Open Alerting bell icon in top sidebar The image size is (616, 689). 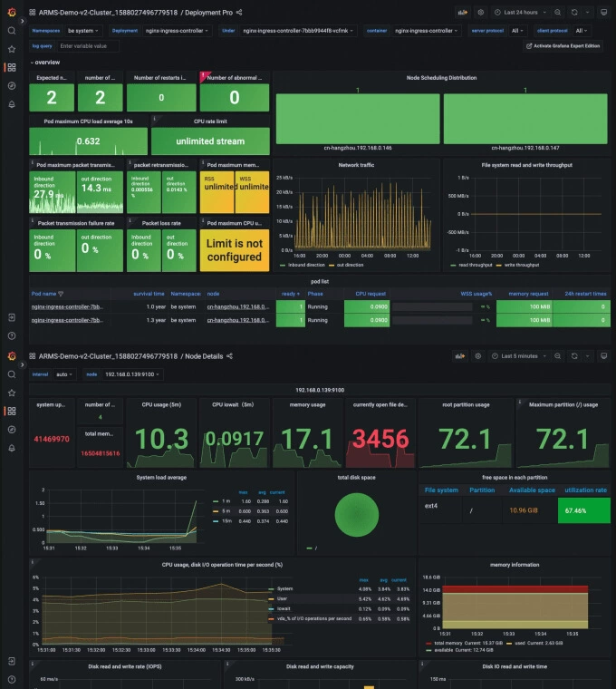pyautogui.click(x=12, y=104)
